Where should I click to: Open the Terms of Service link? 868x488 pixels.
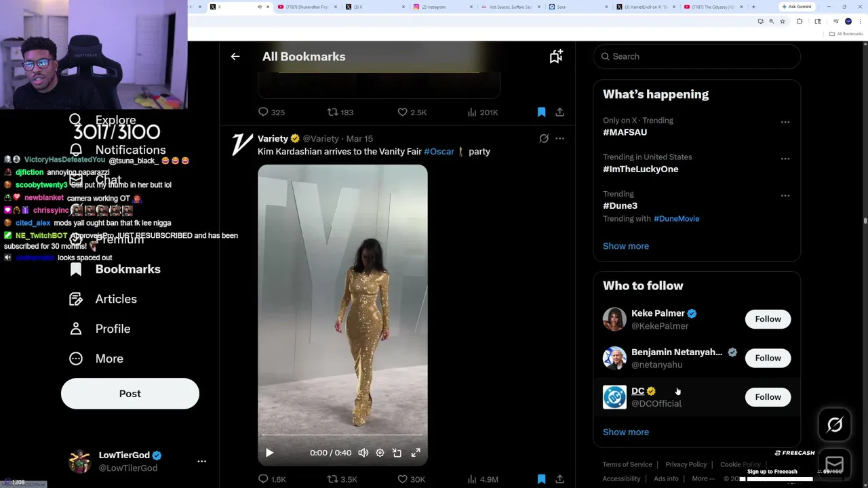pyautogui.click(x=627, y=464)
